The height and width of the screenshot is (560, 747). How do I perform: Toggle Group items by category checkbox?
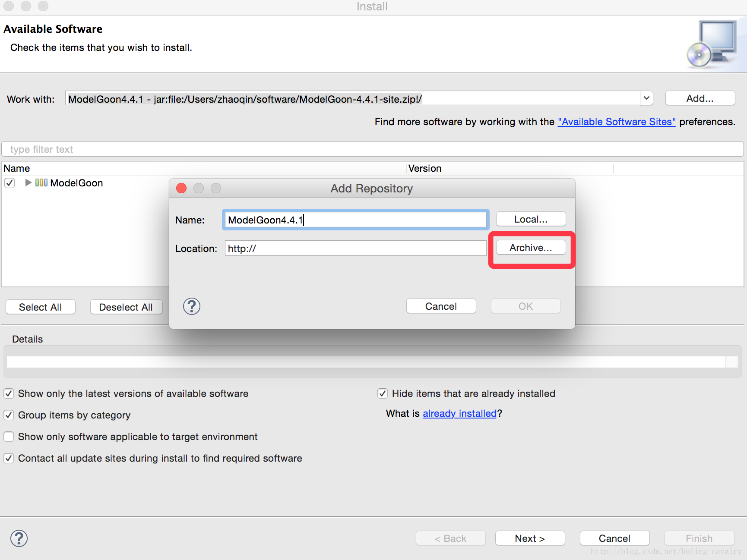click(x=9, y=415)
